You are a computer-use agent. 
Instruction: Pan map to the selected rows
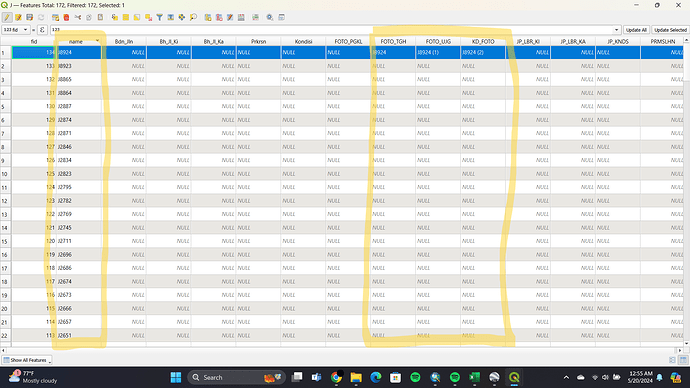click(x=182, y=18)
